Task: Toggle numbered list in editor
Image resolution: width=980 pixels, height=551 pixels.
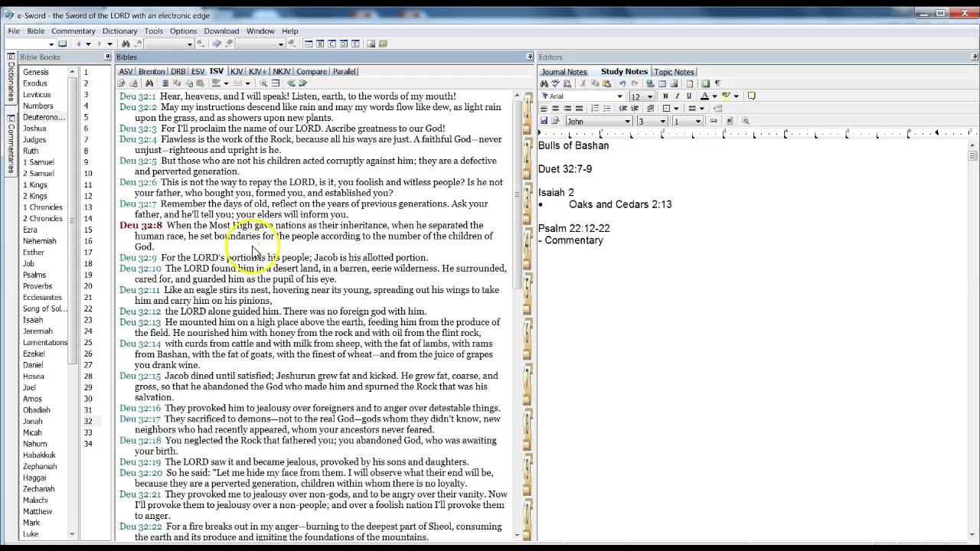Action: [595, 108]
